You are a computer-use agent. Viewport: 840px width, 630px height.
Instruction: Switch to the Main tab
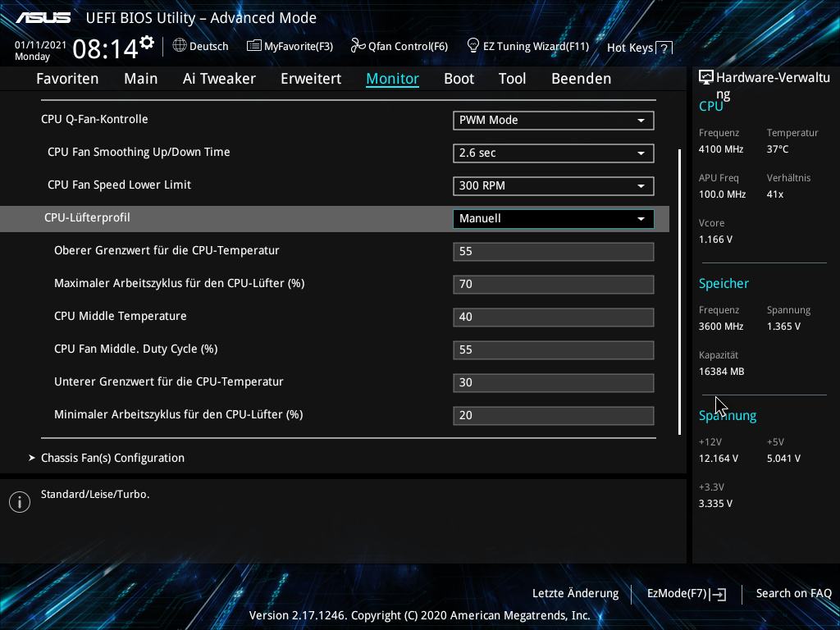141,79
